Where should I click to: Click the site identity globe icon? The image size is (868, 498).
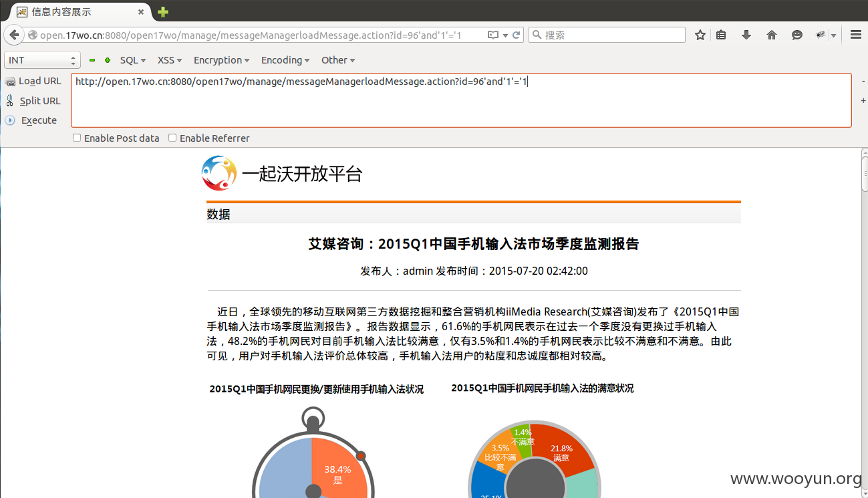click(31, 35)
